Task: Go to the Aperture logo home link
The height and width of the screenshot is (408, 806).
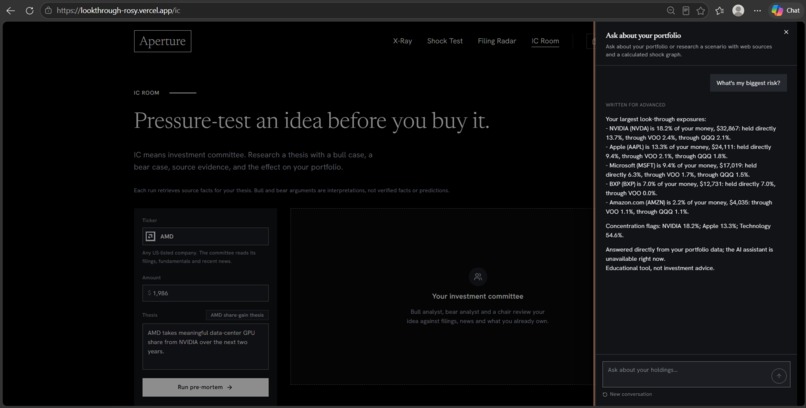Action: coord(162,41)
